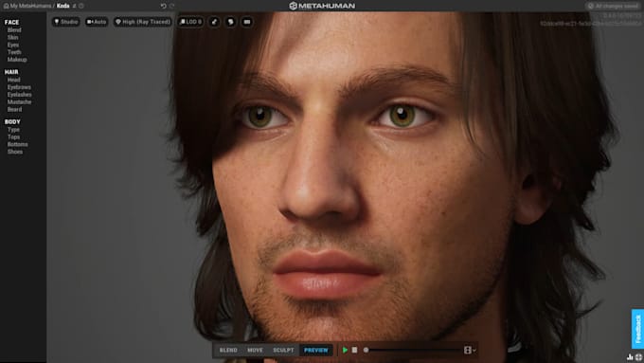Switch to MOVE mode

255,351
